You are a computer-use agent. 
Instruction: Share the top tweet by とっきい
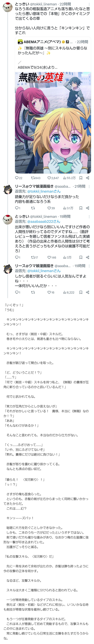click(x=88, y=178)
